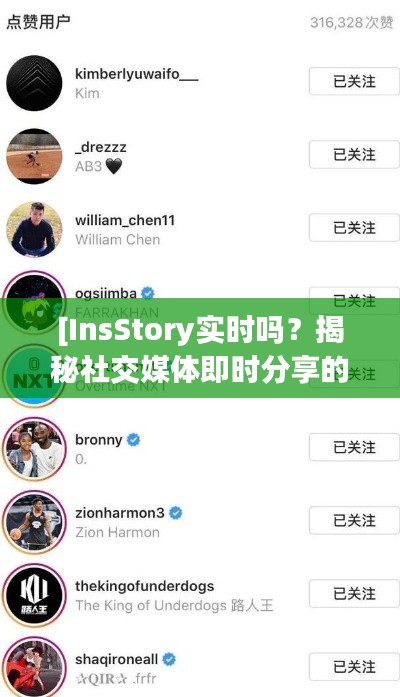Tap ogsiimba username text
This screenshot has height=697, width=400.
pos(106,293)
